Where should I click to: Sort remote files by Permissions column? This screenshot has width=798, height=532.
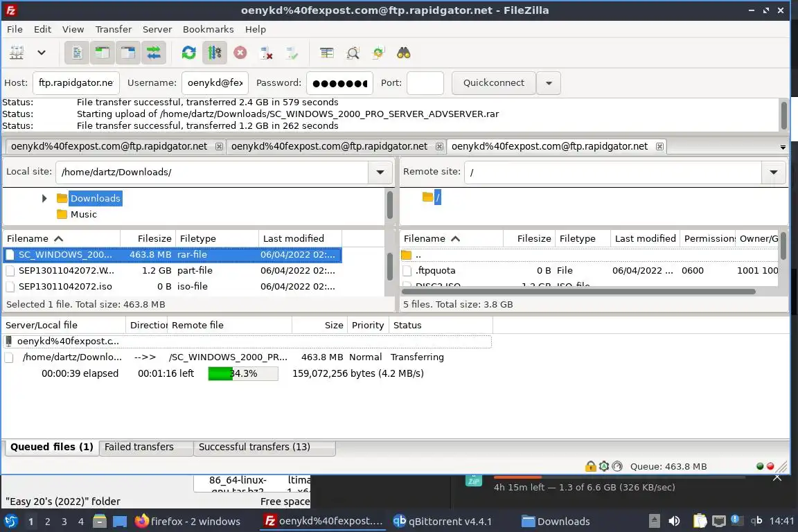click(709, 239)
